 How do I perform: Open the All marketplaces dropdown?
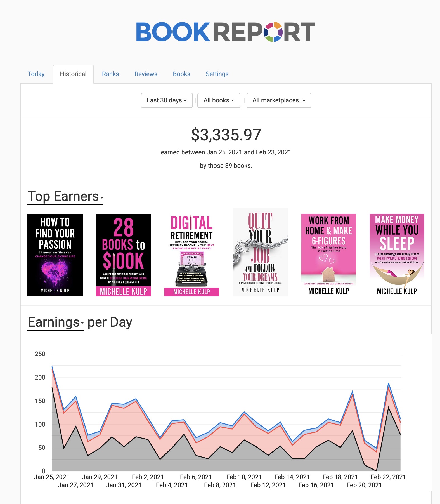pyautogui.click(x=279, y=100)
